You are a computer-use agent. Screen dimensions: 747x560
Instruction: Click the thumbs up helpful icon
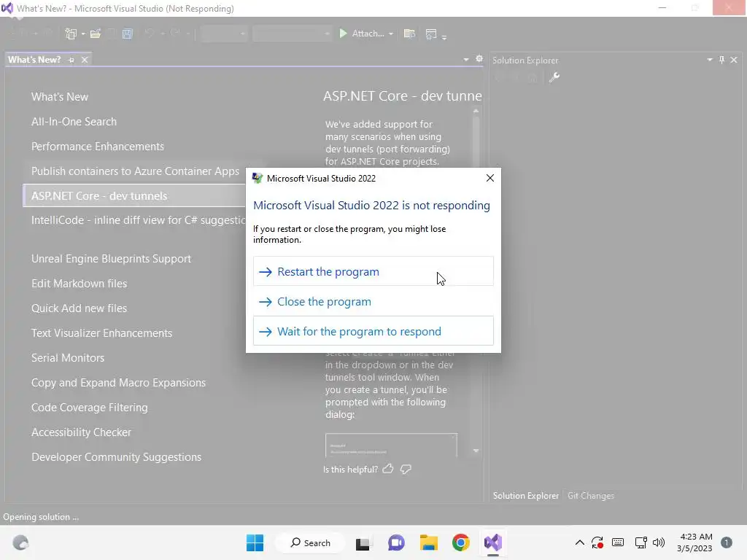click(x=388, y=469)
